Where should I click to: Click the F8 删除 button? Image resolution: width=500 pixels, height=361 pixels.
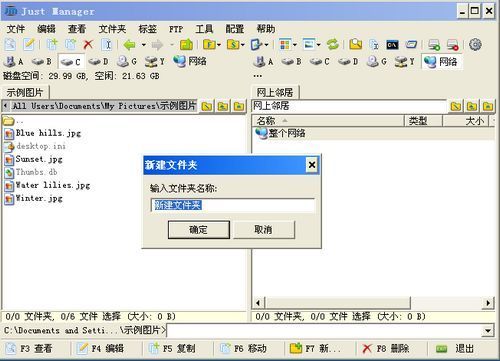point(387,349)
